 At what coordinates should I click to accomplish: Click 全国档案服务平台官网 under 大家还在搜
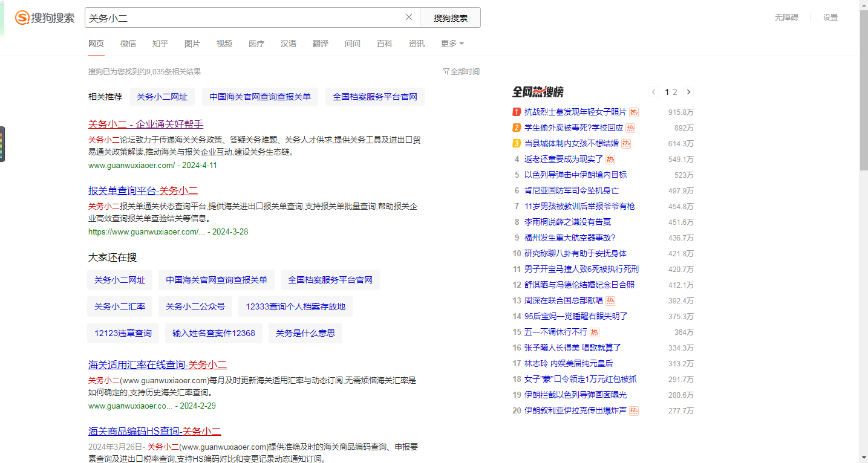330,280
